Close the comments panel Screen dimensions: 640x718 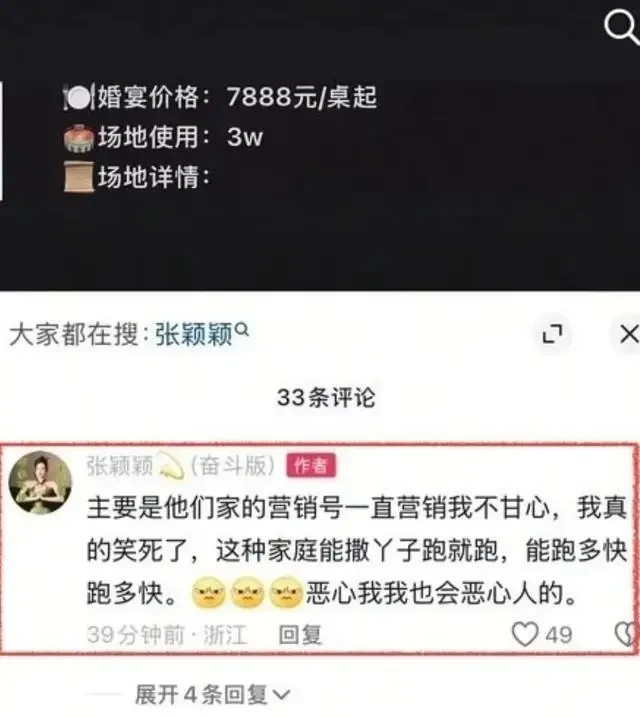click(x=629, y=334)
